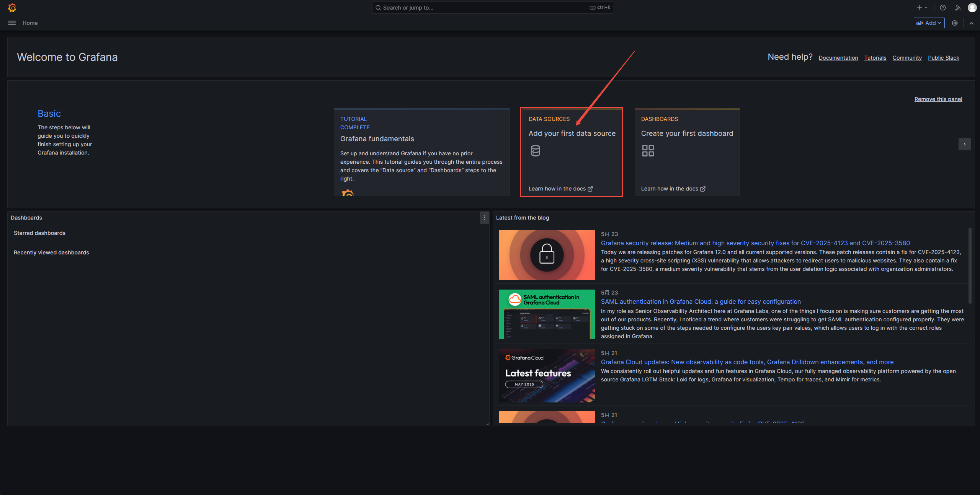
Task: Open the Dashboards panel three-dot menu
Action: [484, 218]
